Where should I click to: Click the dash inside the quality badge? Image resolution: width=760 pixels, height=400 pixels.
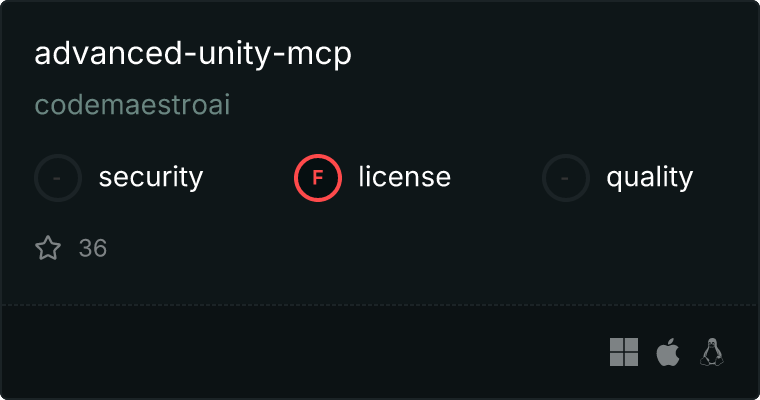565,178
